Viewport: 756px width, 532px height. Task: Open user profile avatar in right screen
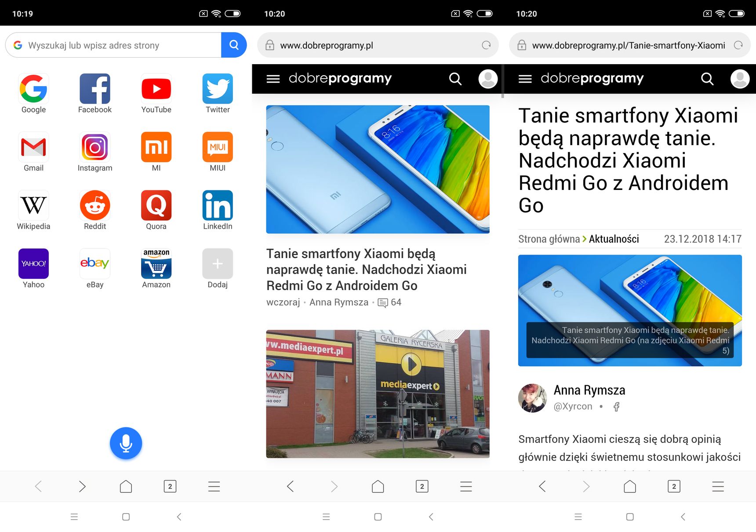coord(740,79)
